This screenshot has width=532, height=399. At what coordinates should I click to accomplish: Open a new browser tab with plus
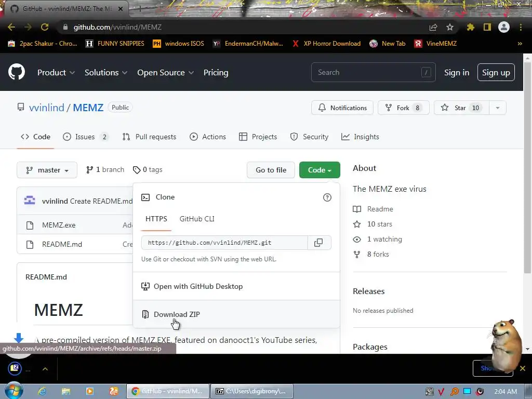pyautogui.click(x=140, y=9)
